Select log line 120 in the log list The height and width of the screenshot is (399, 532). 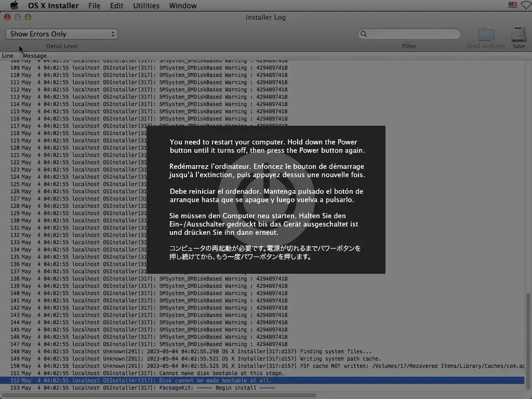pyautogui.click(x=73, y=148)
